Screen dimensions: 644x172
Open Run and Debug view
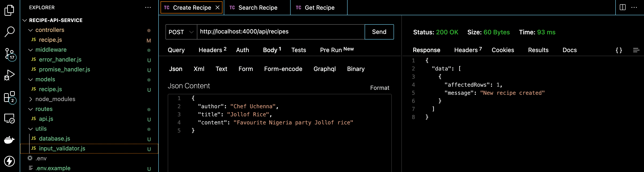(9, 75)
